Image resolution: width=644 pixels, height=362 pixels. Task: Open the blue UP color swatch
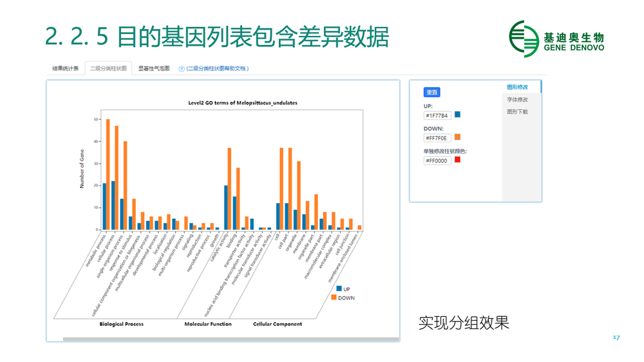(x=457, y=115)
